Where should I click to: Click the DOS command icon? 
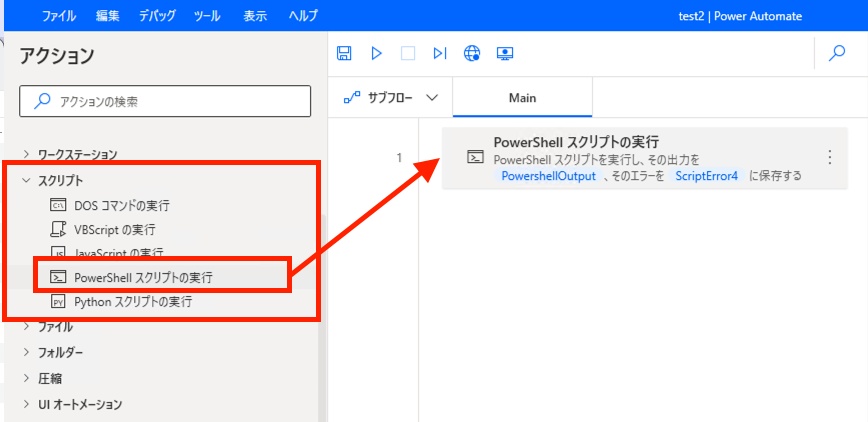58,206
